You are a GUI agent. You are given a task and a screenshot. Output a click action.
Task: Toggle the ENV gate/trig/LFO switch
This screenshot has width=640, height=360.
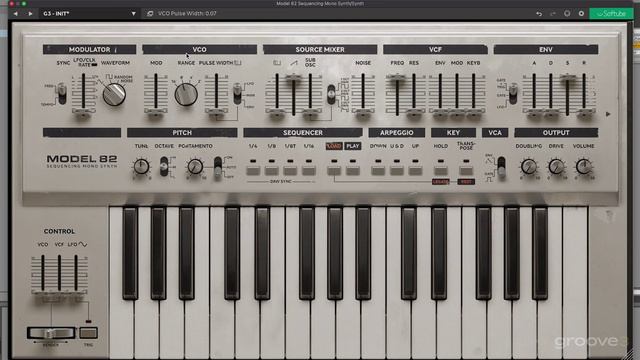click(513, 94)
